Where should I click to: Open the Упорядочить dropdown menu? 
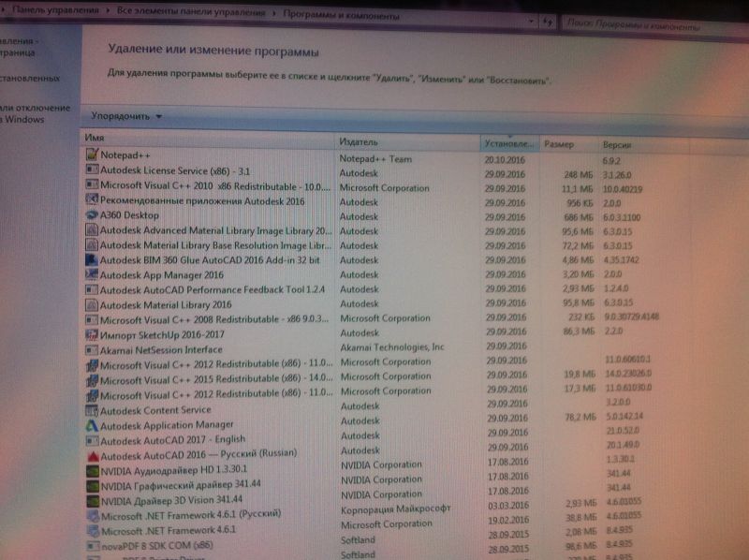click(126, 116)
